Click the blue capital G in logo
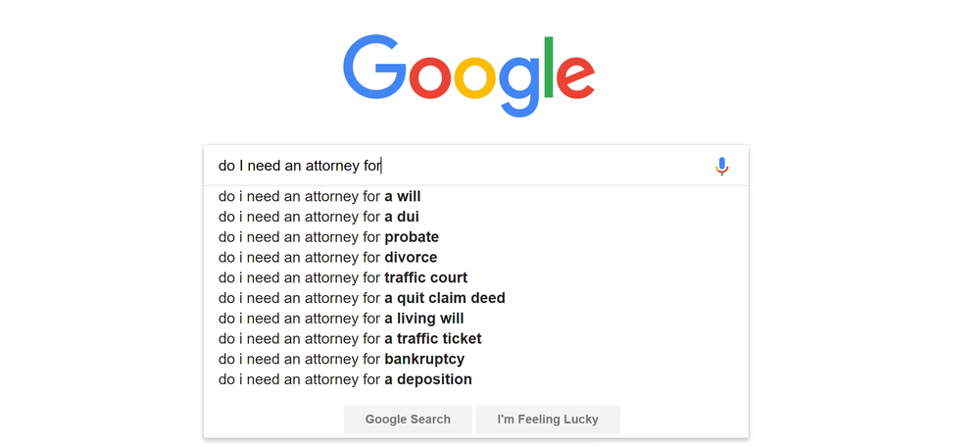The image size is (980, 447). (x=373, y=67)
